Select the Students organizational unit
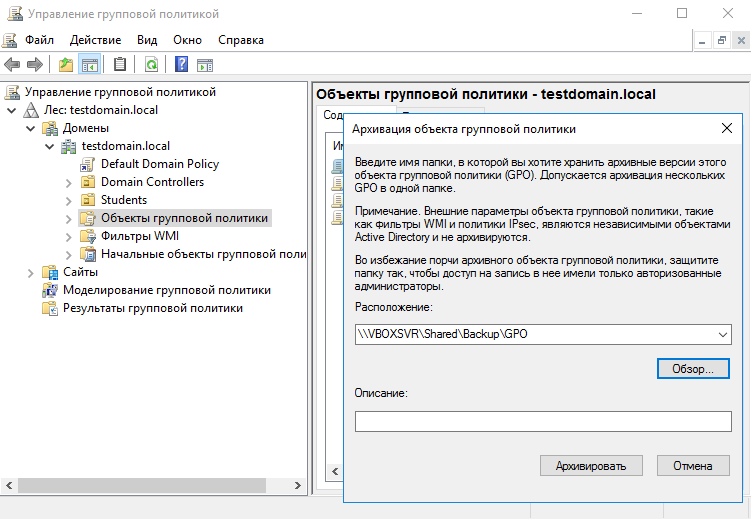The width and height of the screenshot is (751, 519). coord(123,200)
